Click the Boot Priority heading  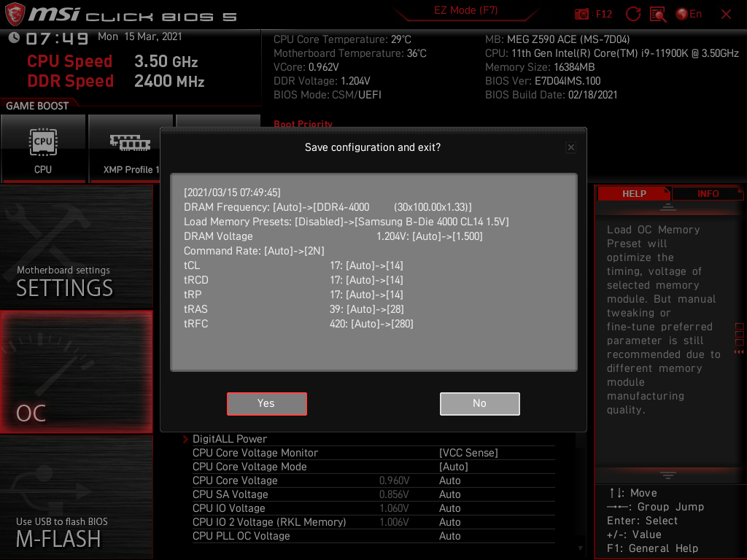pos(303,123)
